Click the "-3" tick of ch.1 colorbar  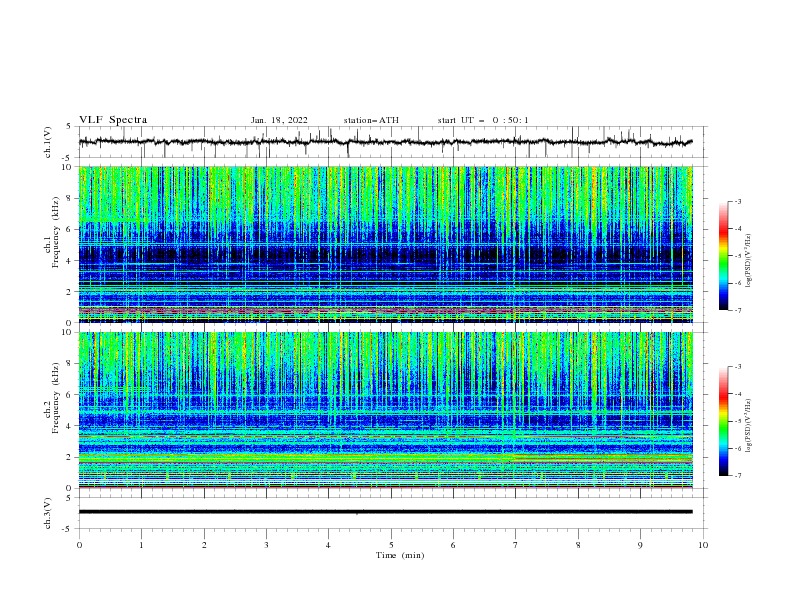point(737,201)
